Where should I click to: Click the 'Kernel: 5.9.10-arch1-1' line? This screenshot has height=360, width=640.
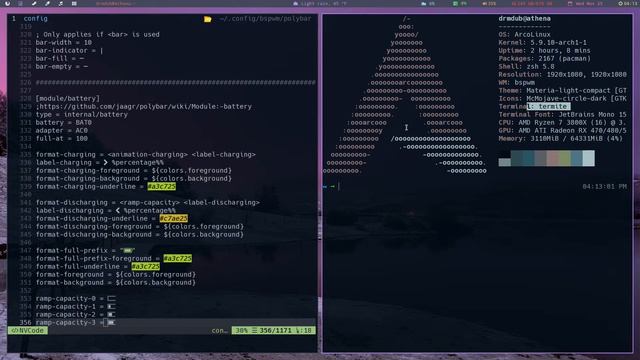tap(542, 42)
